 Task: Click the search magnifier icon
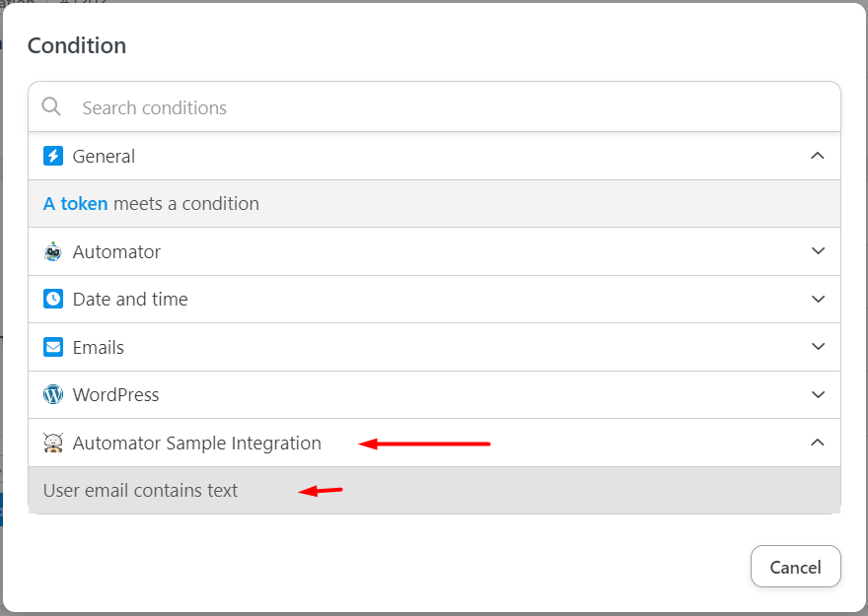point(52,107)
